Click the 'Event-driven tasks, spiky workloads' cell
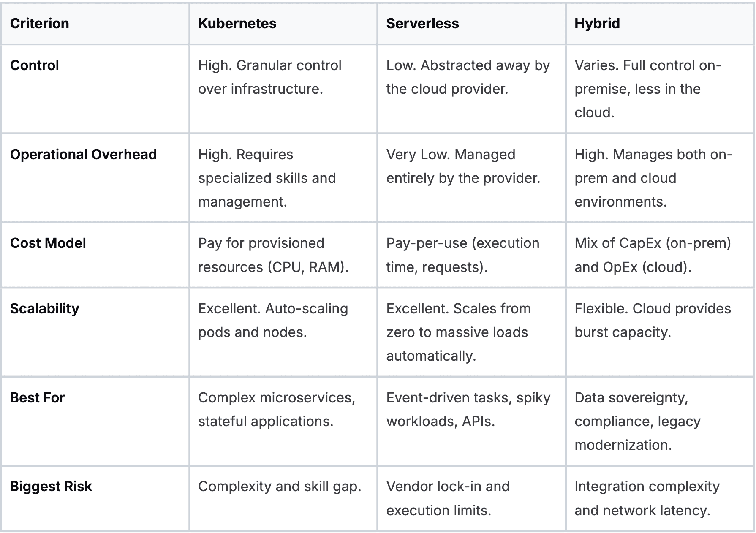Screen dimensions: 756x533 pyautogui.click(x=468, y=410)
